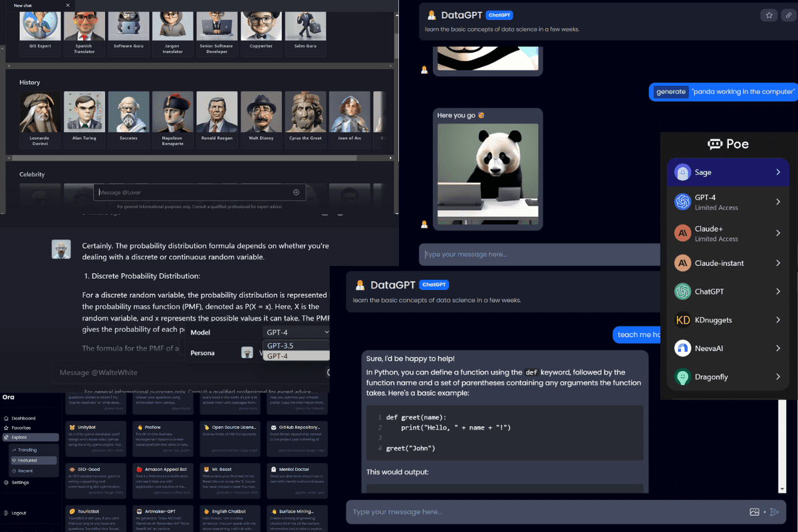This screenshot has width=798, height=532.
Task: Open the Model dropdown showing GPT-4
Action: pos(297,332)
